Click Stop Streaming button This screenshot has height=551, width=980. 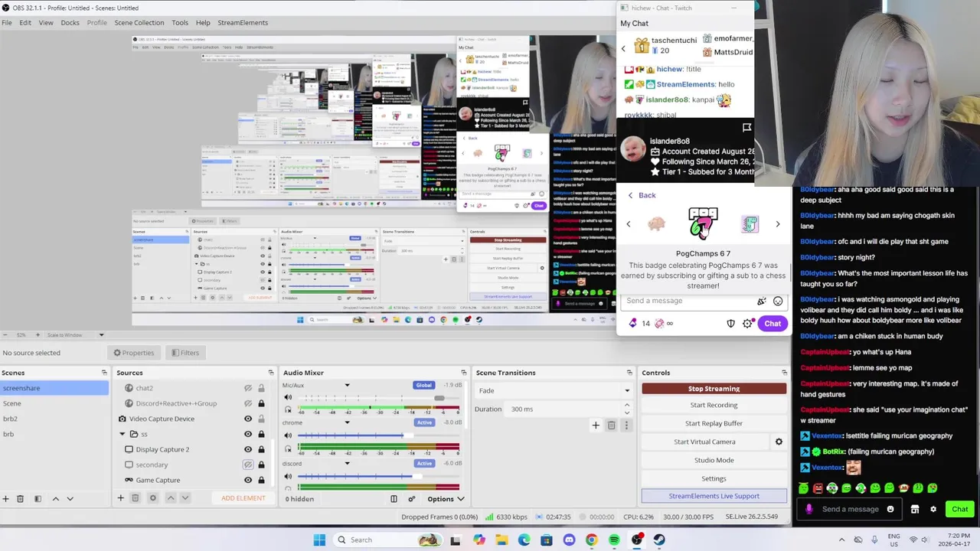coord(714,389)
